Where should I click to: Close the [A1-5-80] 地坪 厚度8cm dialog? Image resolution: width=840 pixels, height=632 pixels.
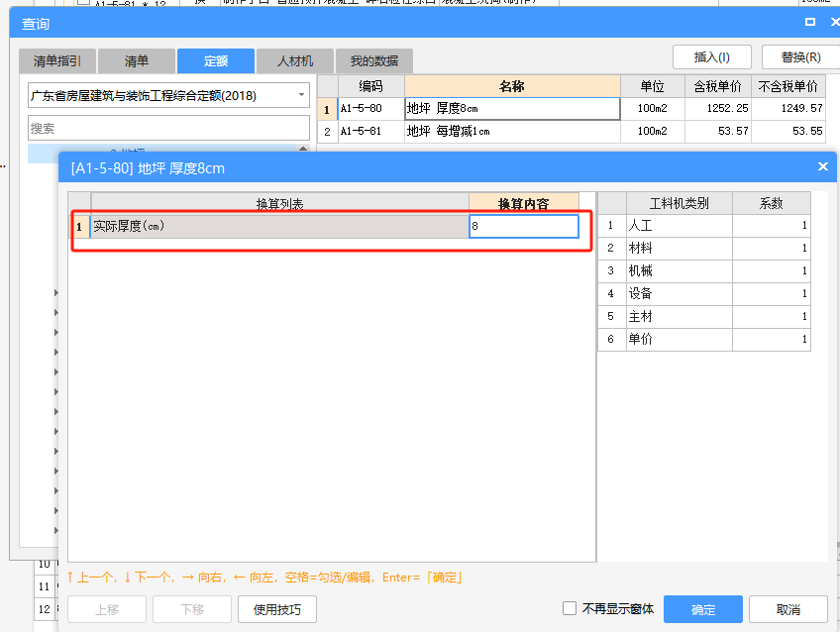tap(823, 166)
